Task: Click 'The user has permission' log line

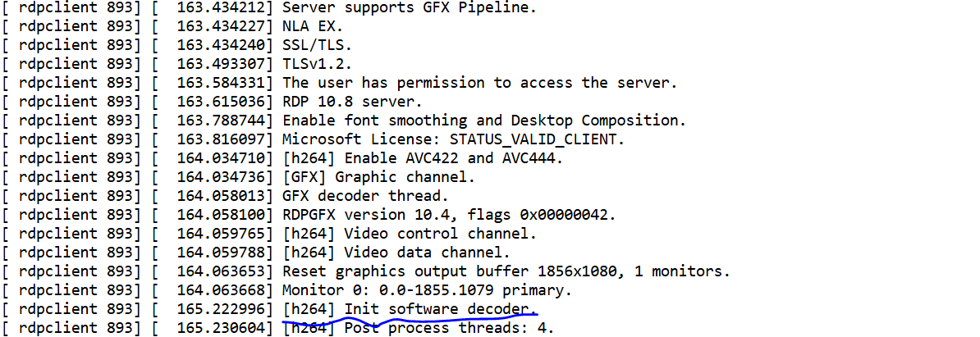Action: [x=480, y=83]
